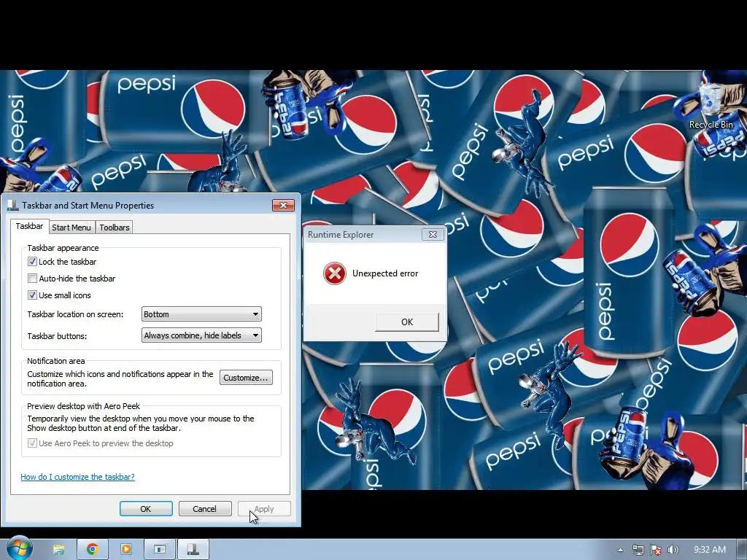747x560 pixels.
Task: Click the Apply button
Action: point(264,508)
